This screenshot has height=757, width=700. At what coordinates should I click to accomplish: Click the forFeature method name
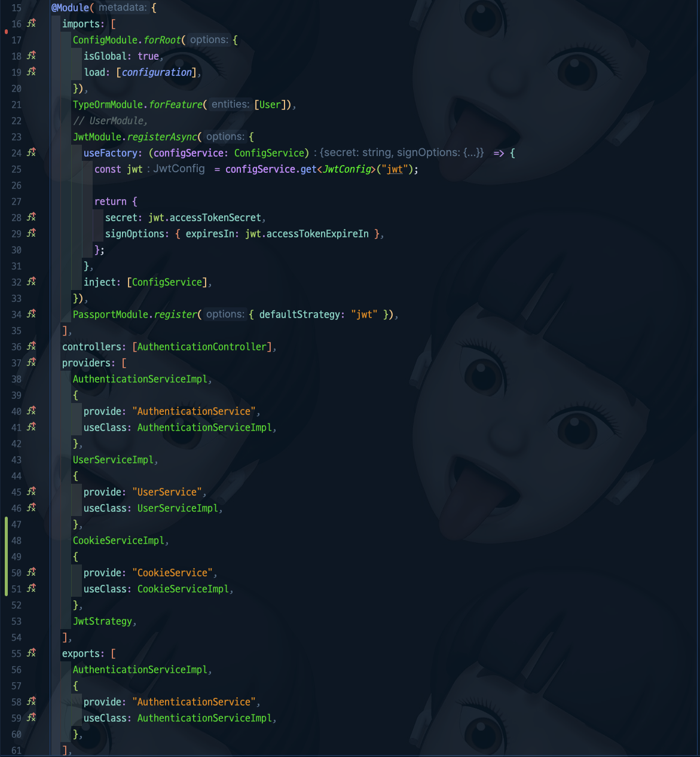176,105
